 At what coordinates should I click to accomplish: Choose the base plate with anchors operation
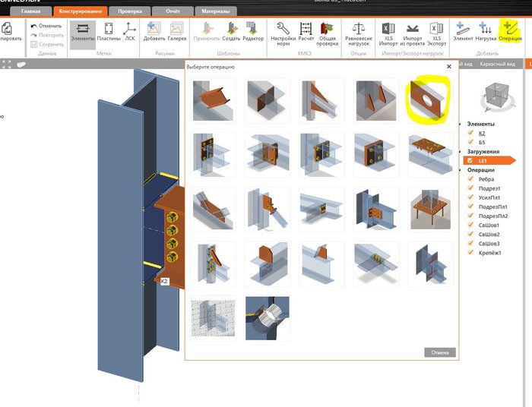pos(430,210)
